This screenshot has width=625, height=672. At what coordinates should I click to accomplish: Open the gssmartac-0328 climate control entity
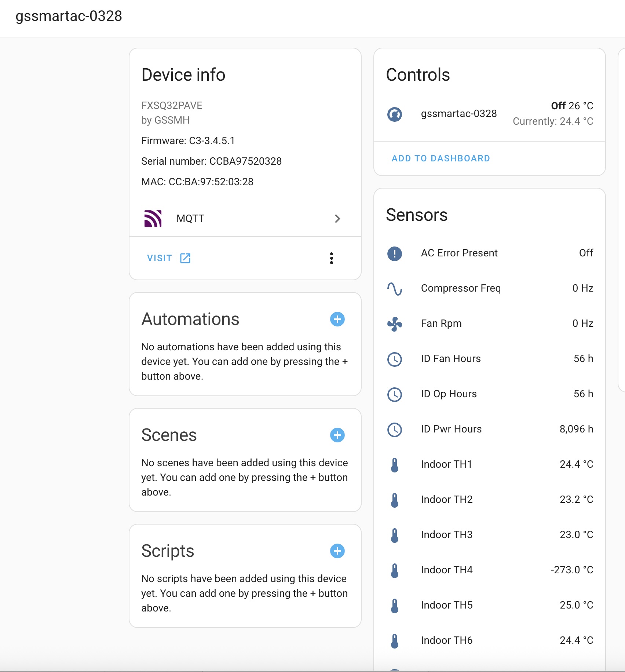(459, 114)
